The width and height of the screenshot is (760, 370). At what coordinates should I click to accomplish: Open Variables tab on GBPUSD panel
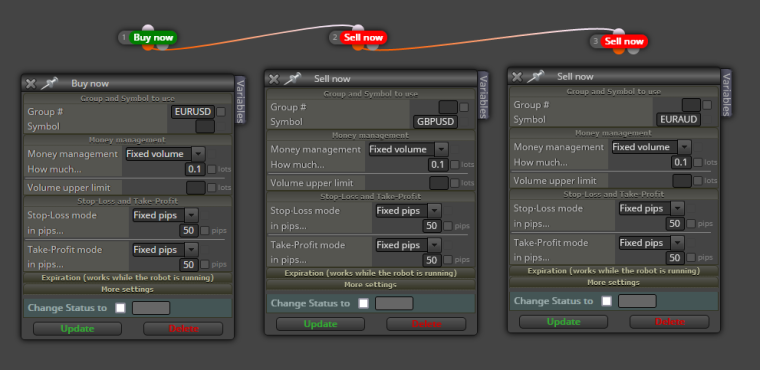(483, 95)
